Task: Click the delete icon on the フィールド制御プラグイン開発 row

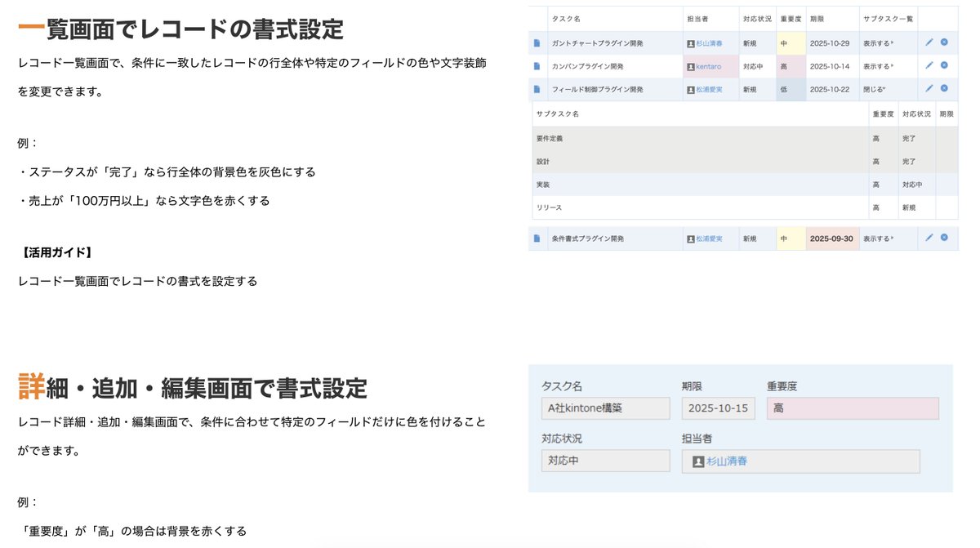Action: [944, 89]
